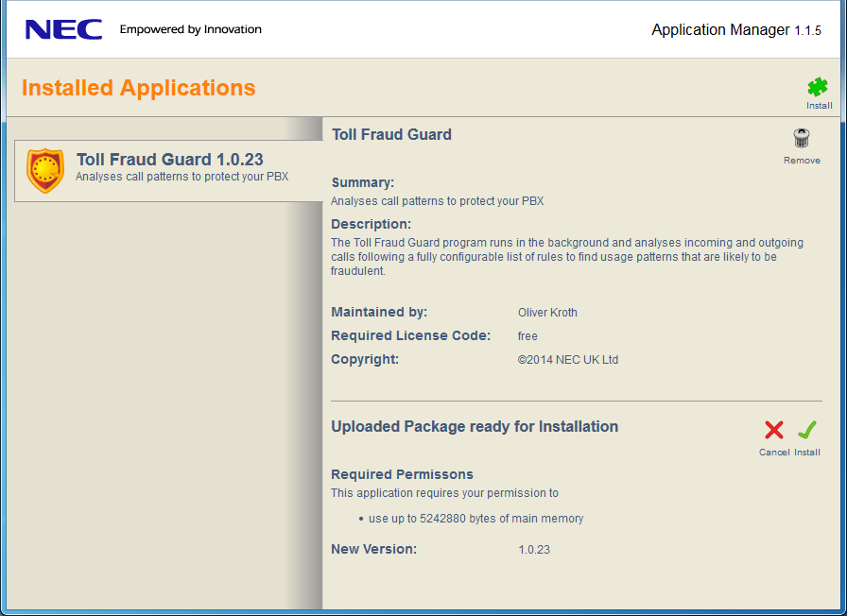Click the red X Cancel icon

(x=773, y=430)
